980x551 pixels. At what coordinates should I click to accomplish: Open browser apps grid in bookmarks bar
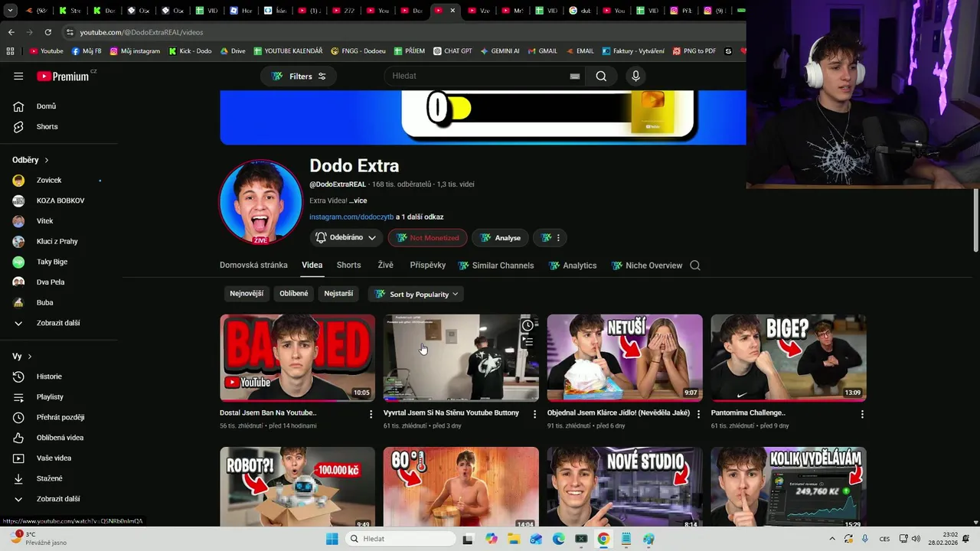tap(10, 51)
